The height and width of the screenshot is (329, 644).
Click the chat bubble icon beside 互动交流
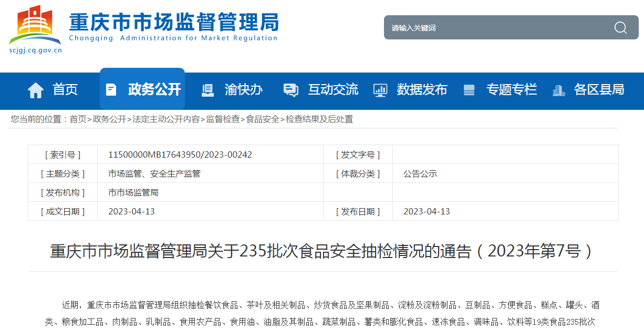point(290,90)
